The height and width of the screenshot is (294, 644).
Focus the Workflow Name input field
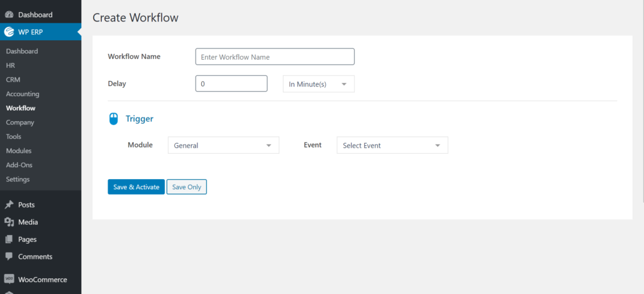[275, 57]
